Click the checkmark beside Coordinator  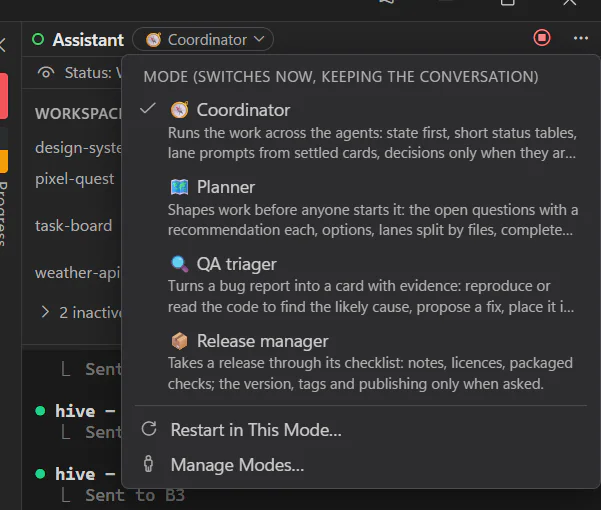(148, 109)
